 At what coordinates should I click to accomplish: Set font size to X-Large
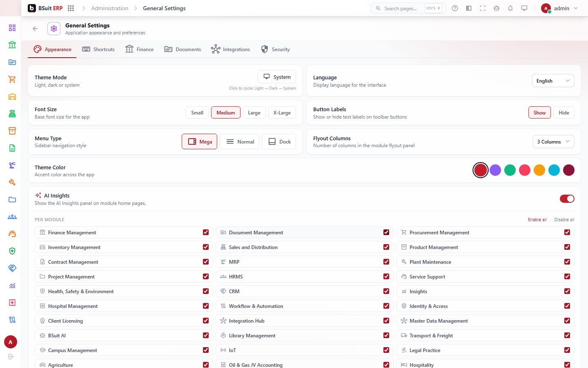coord(282,112)
